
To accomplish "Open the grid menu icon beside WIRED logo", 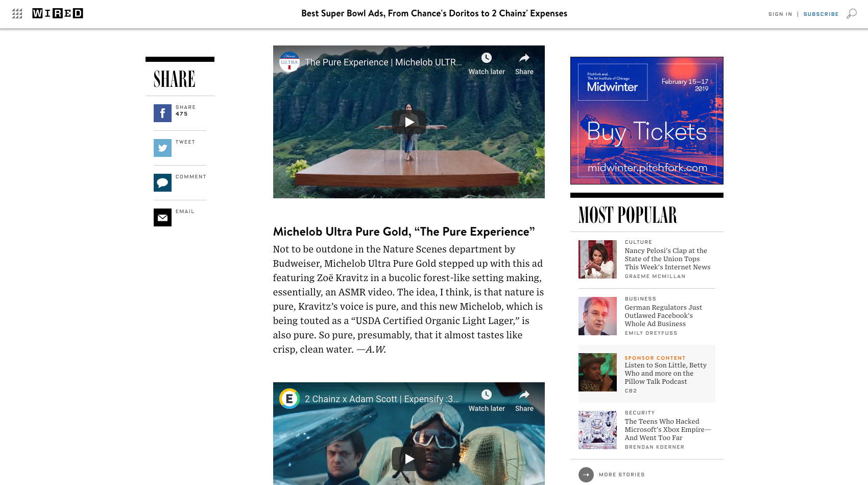I will click(17, 14).
